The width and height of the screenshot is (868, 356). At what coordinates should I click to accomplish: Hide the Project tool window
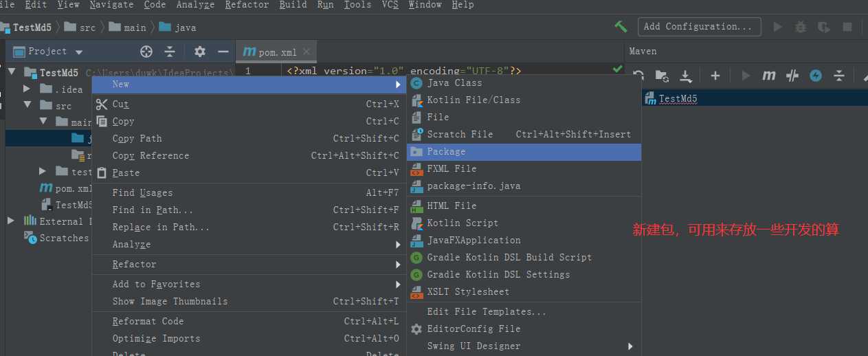(223, 52)
